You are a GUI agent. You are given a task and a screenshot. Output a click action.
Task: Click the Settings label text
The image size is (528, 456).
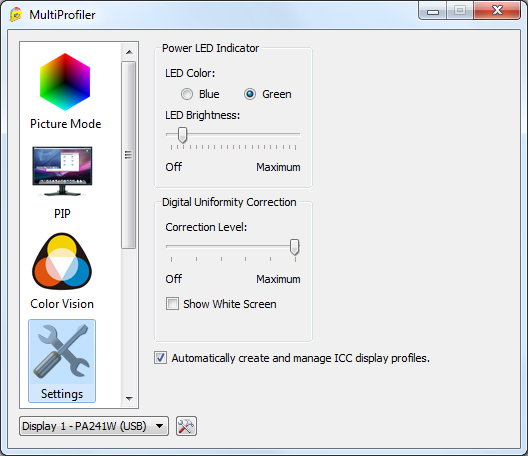point(62,394)
